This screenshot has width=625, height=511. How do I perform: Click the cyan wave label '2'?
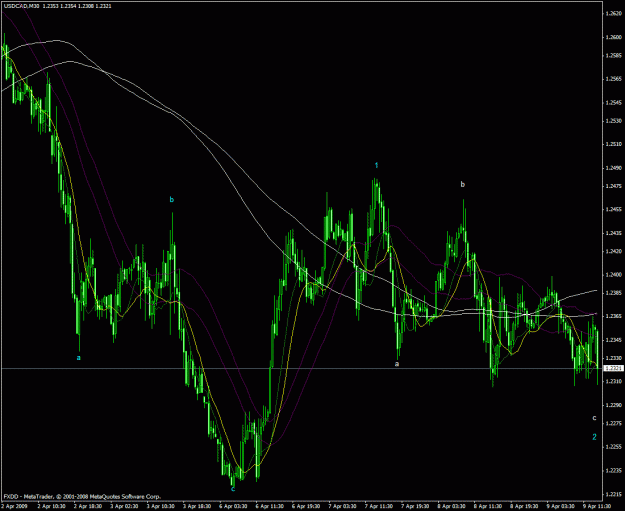(594, 437)
